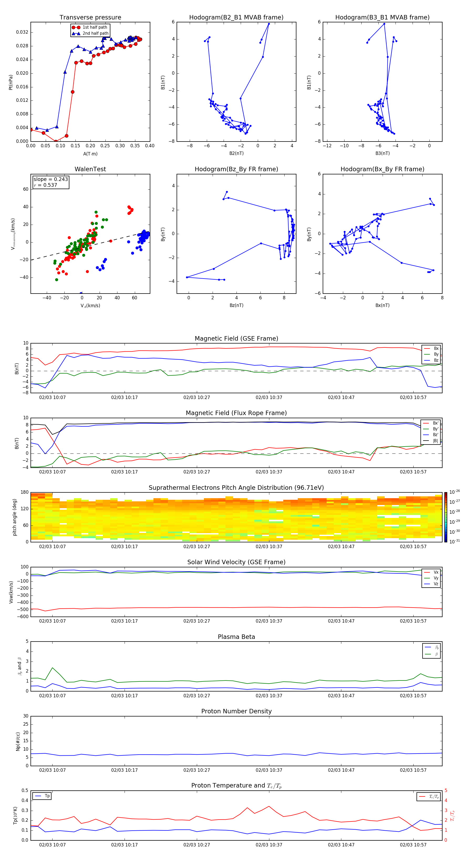The height and width of the screenshot is (868, 473).
Task: Click the 10^-26 colorbar tick label
Action: (455, 492)
